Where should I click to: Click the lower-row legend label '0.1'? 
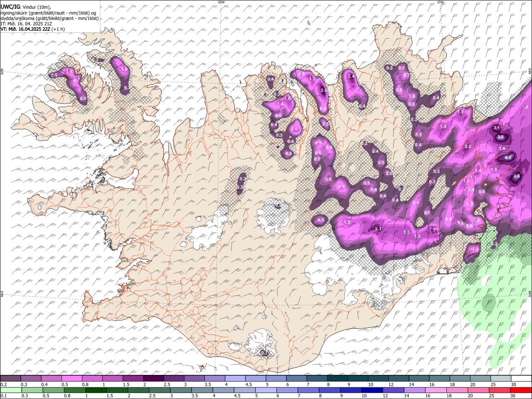coord(3,396)
